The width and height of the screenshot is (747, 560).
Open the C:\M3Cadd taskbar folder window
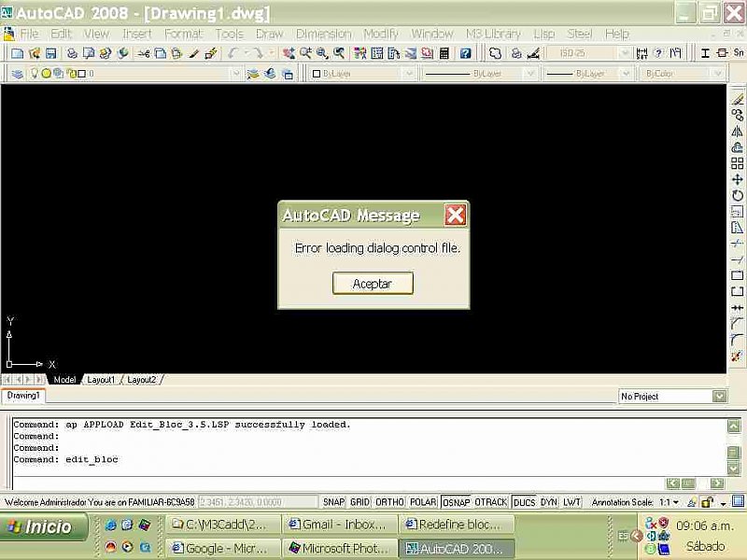(x=223, y=525)
